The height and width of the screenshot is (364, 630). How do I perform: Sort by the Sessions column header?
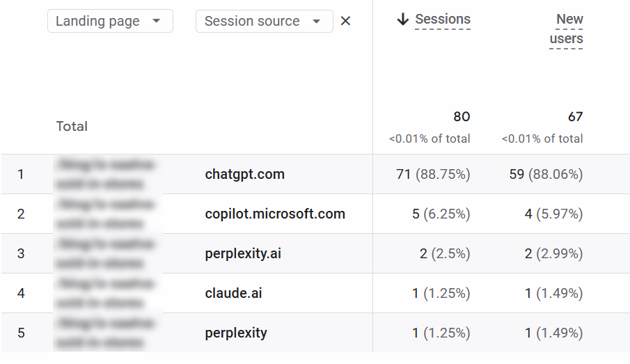click(442, 19)
